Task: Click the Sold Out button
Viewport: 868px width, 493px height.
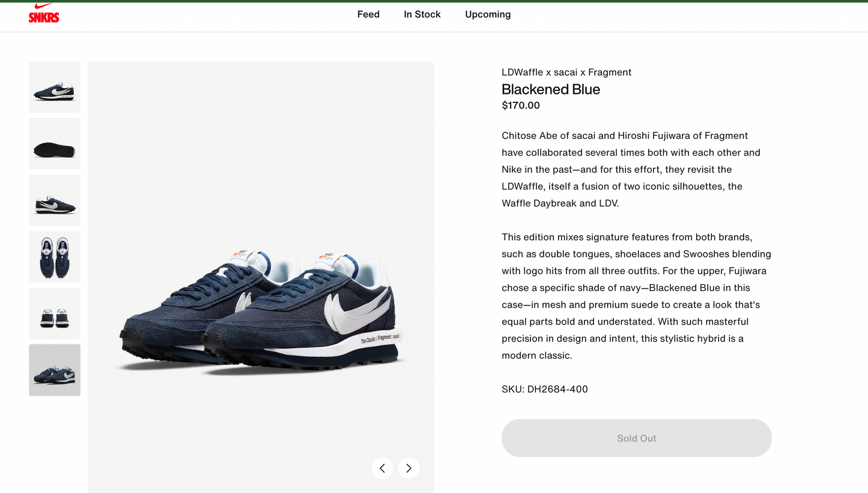Action: coord(636,438)
